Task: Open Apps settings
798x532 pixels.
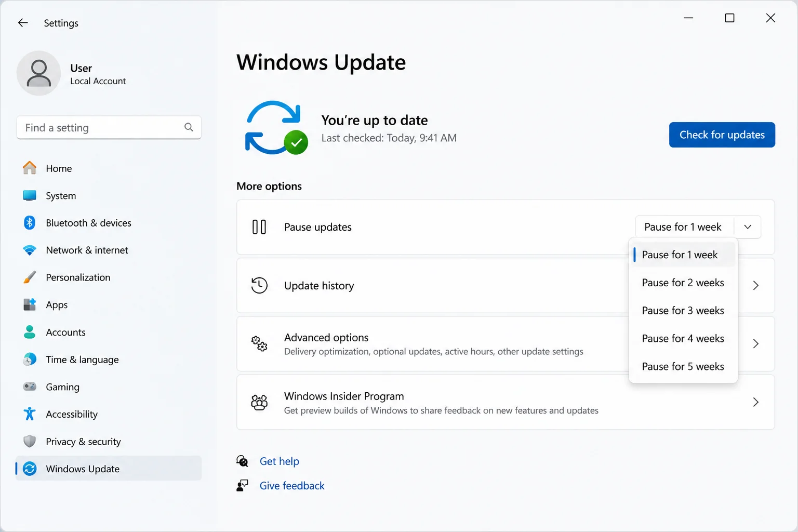Action: [109, 305]
